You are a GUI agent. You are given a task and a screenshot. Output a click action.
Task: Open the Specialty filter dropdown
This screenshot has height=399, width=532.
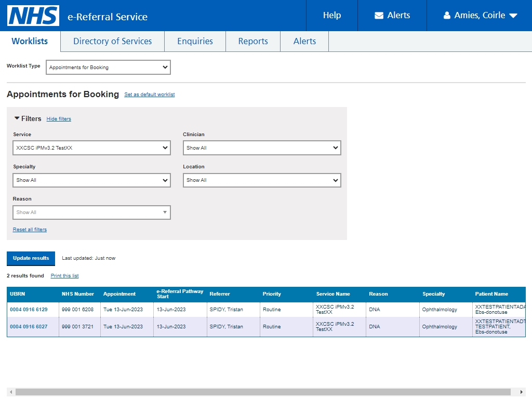point(91,180)
